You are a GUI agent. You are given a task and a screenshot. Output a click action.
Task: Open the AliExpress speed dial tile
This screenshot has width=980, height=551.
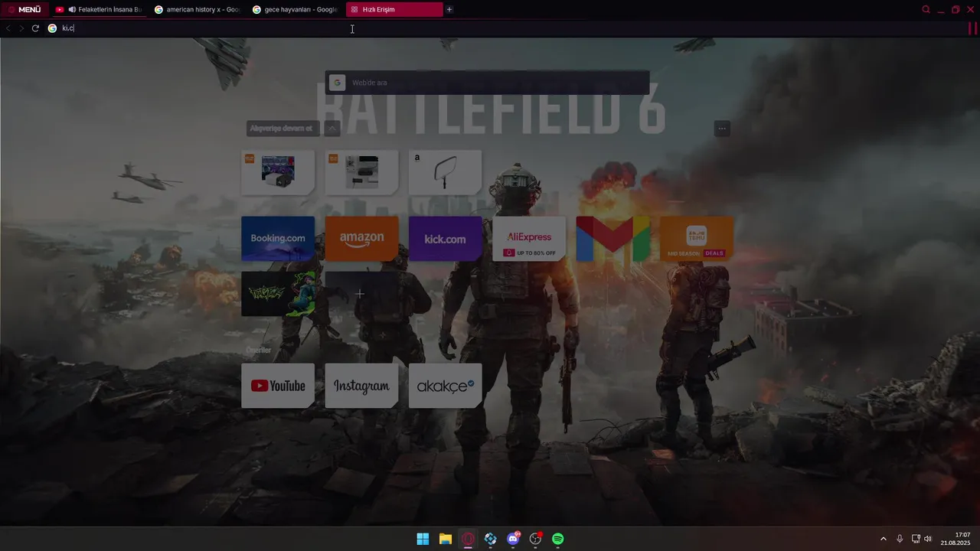tap(529, 239)
